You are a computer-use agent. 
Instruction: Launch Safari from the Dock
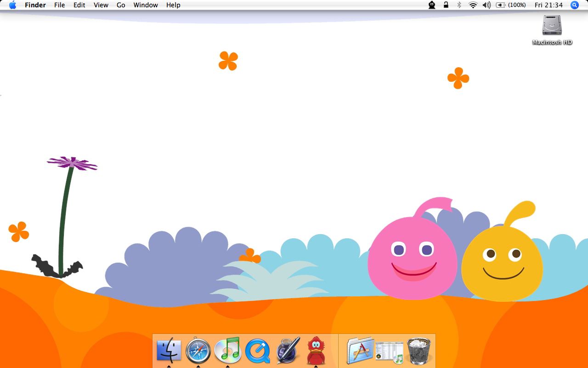tap(198, 351)
